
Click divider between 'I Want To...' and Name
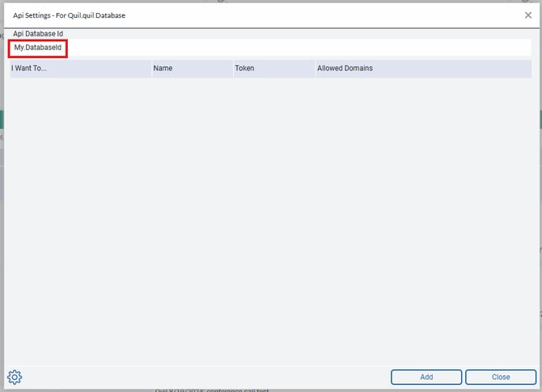pyautogui.click(x=150, y=69)
